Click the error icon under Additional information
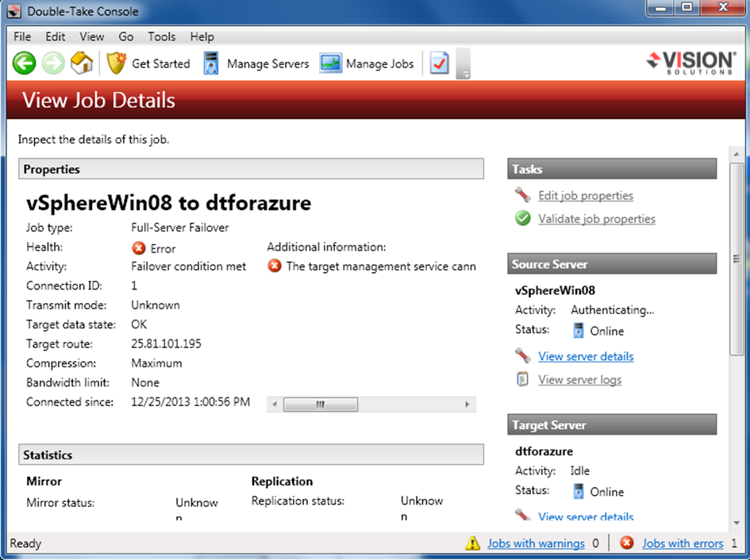The height and width of the screenshot is (560, 750). (x=274, y=266)
